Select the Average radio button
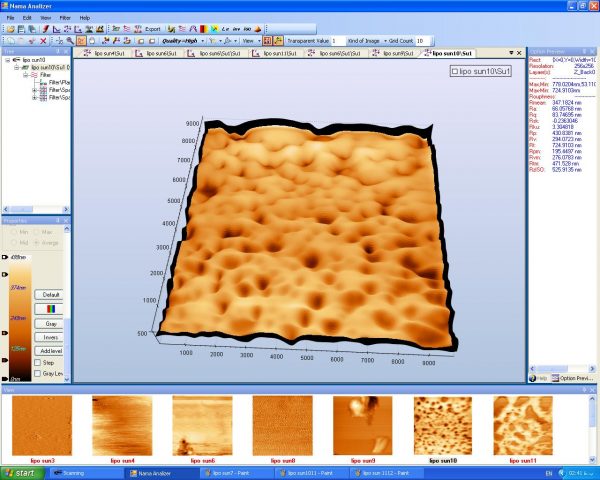This screenshot has width=600, height=480. (x=37, y=243)
